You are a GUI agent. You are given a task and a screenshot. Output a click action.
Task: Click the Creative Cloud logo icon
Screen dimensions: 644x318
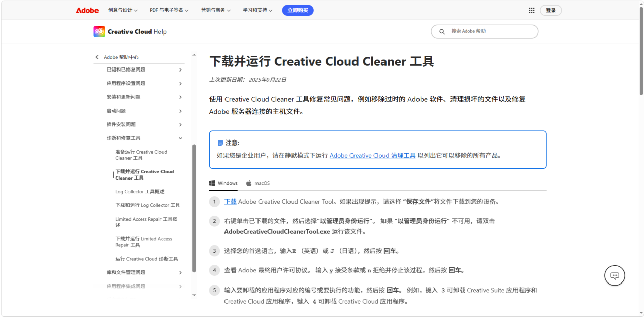tap(99, 31)
